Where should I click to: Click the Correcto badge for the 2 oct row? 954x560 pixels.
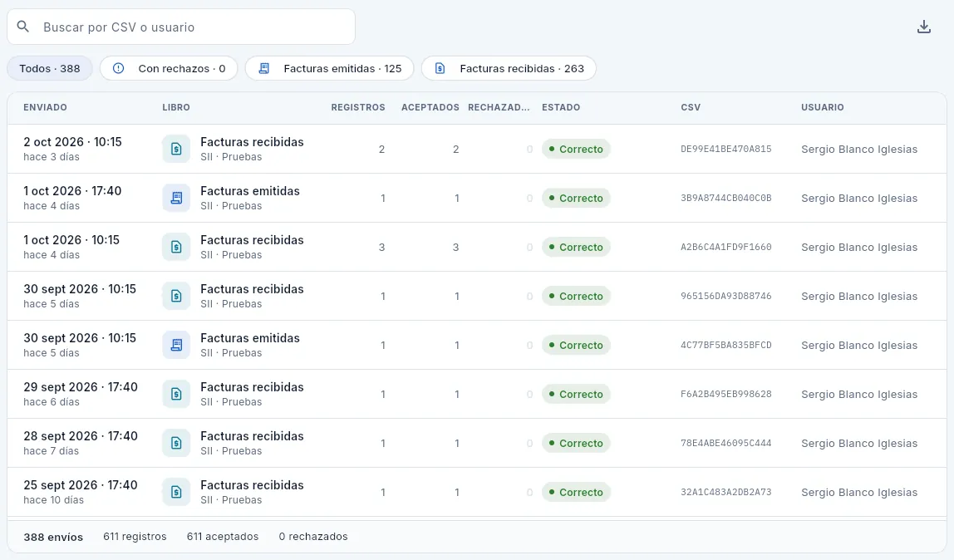click(576, 149)
